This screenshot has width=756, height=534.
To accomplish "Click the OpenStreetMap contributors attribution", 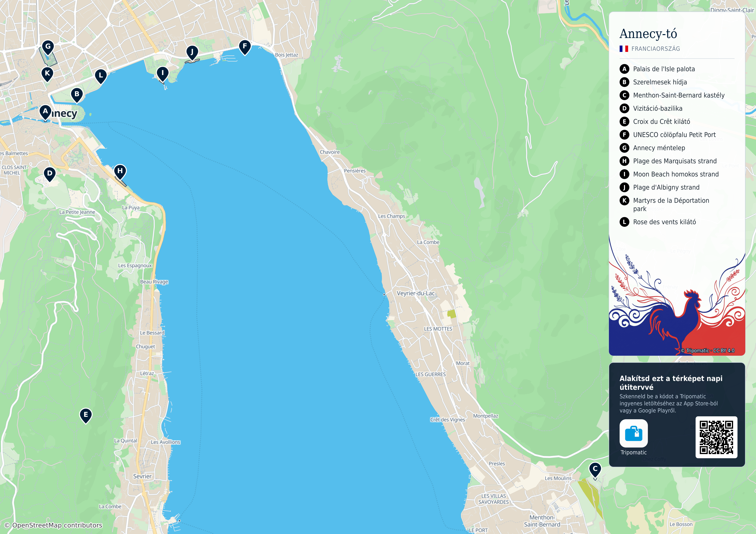I will click(53, 525).
